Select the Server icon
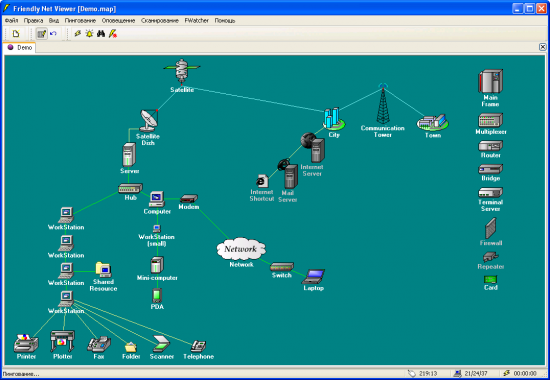The height and width of the screenshot is (380, 550). point(129,154)
